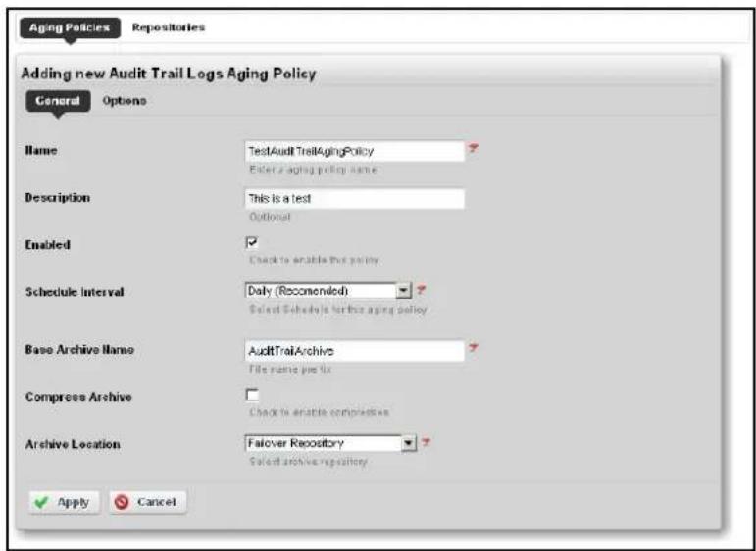Click the 'Description' label
This screenshot has height=551, width=756.
point(58,198)
